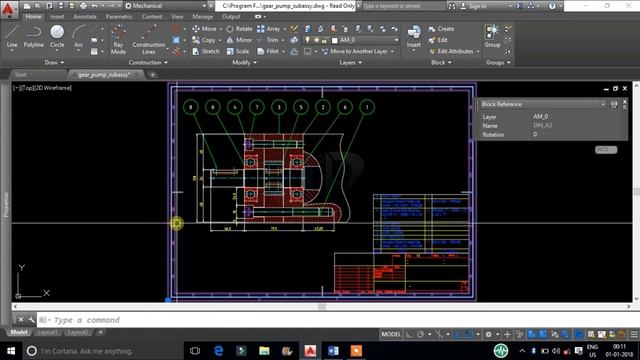Screen dimensions: 640x360
Task: Click the status bar customization menu icon
Action: (x=633, y=334)
